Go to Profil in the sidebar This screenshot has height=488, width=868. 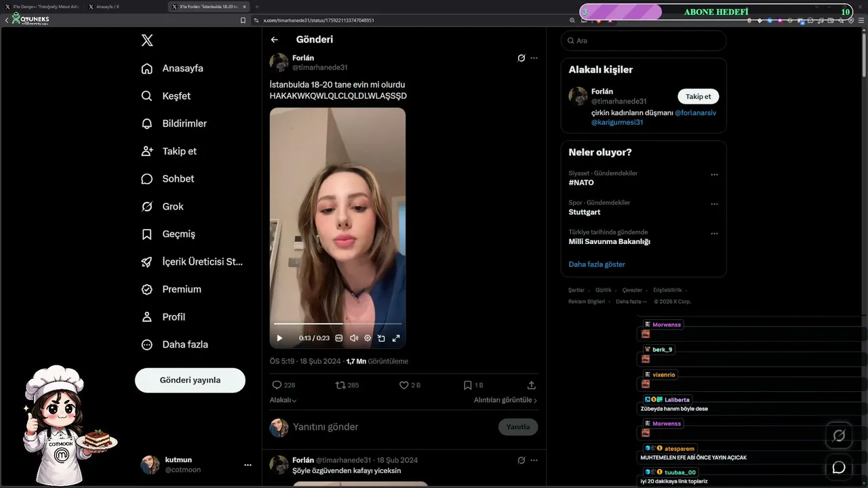[163, 317]
